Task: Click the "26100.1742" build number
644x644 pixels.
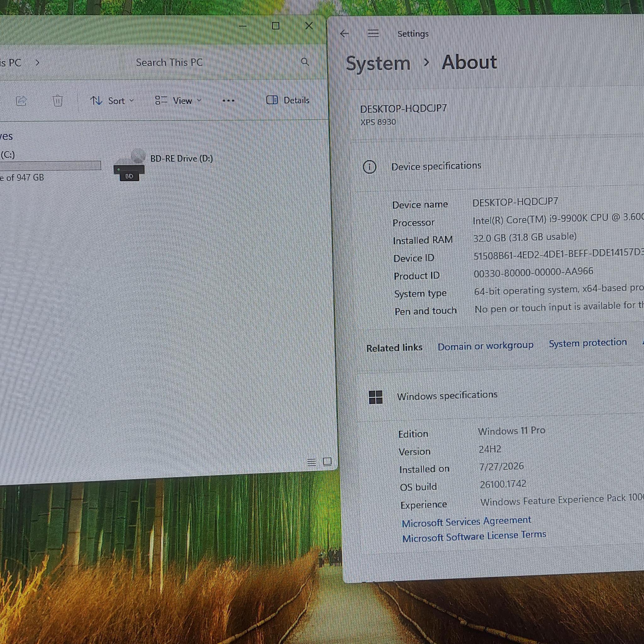Action: click(x=503, y=484)
